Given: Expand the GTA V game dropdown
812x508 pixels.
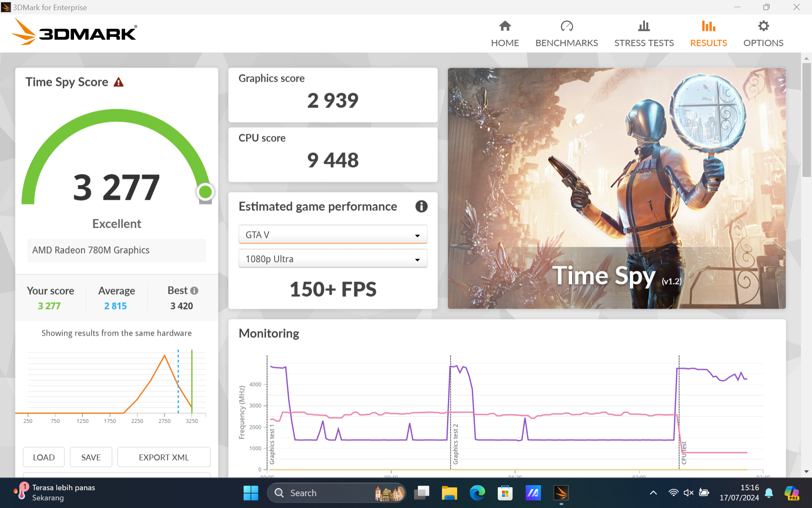Looking at the screenshot, I should (x=332, y=235).
